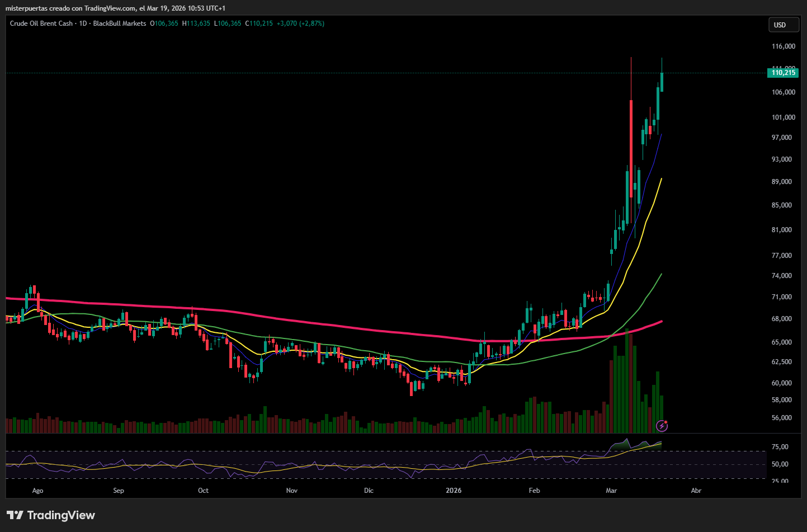Image resolution: width=807 pixels, height=532 pixels.
Task: Click the 1D timeframe label
Action: [x=83, y=23]
